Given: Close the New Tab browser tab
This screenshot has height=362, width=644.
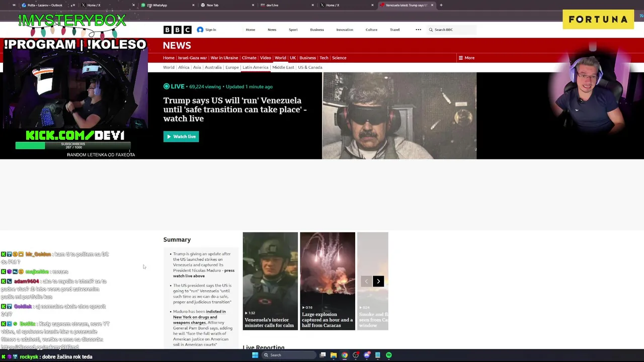Looking at the screenshot, I should 253,5.
